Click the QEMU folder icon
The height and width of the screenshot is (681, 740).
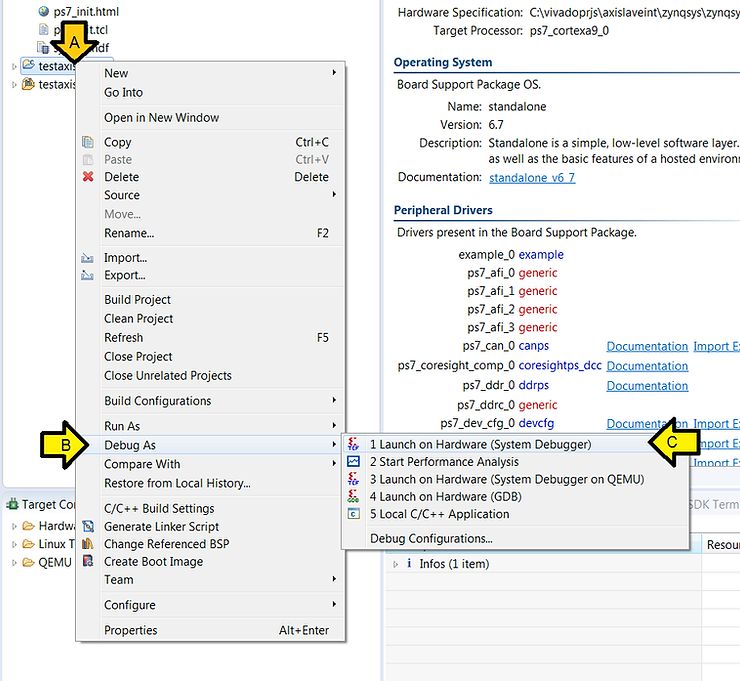29,562
